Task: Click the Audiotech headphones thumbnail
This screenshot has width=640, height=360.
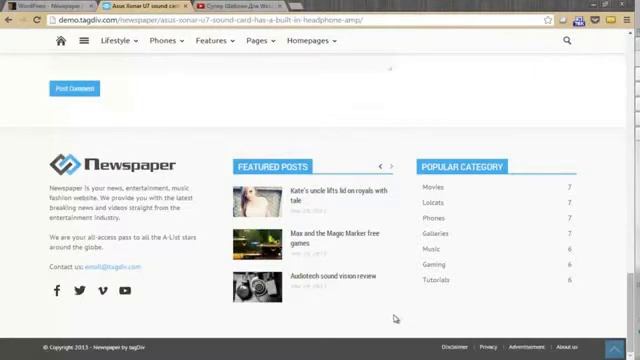Action: tap(258, 287)
